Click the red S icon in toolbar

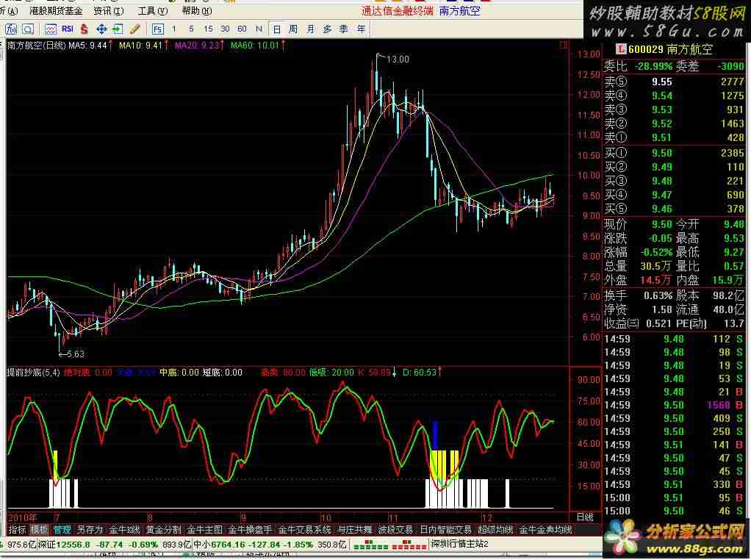[x=85, y=29]
